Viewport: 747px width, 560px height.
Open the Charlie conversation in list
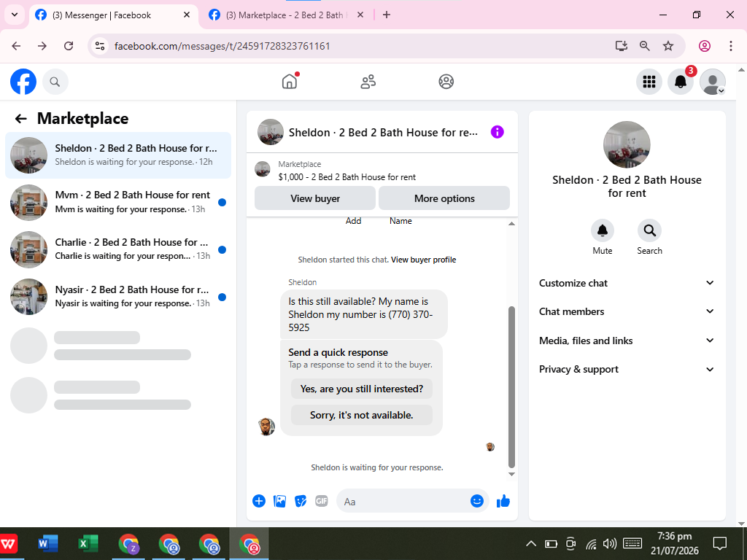[x=118, y=249]
